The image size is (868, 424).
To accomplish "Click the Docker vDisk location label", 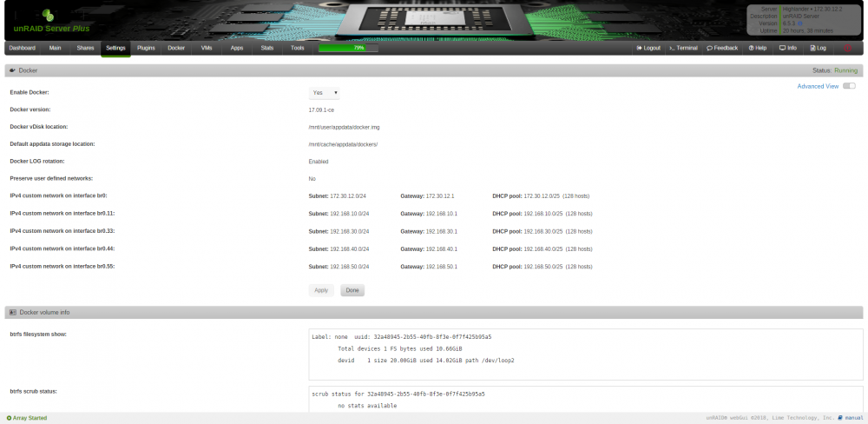I will click(x=39, y=127).
